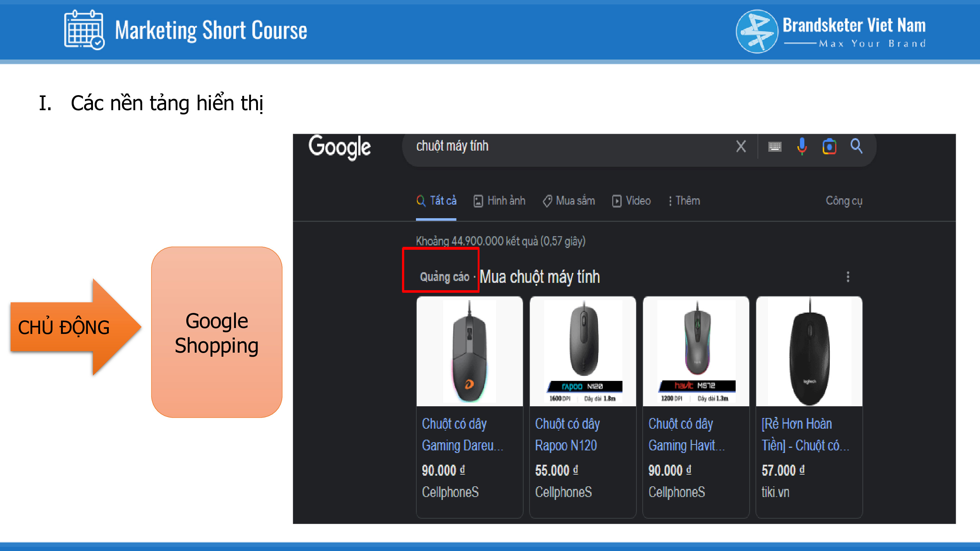Select the Tất cả tab

click(x=437, y=201)
